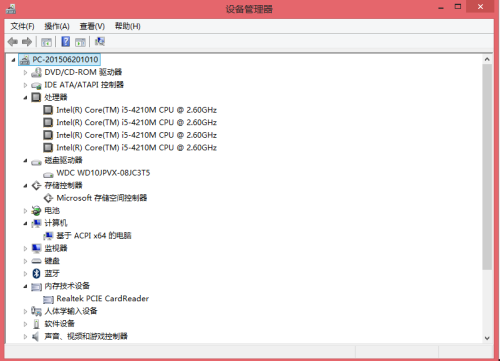
Task: Click the WDC WD10JPVX disk icon
Action: pos(48,175)
